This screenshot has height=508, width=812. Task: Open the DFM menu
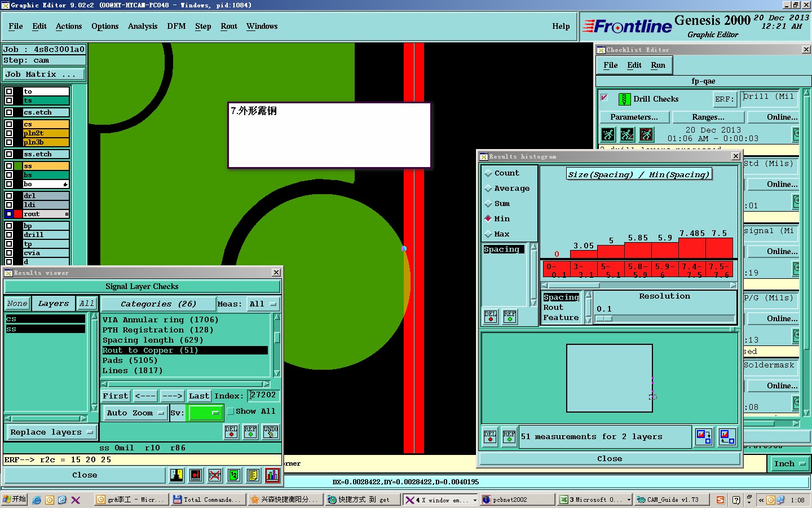pos(176,27)
